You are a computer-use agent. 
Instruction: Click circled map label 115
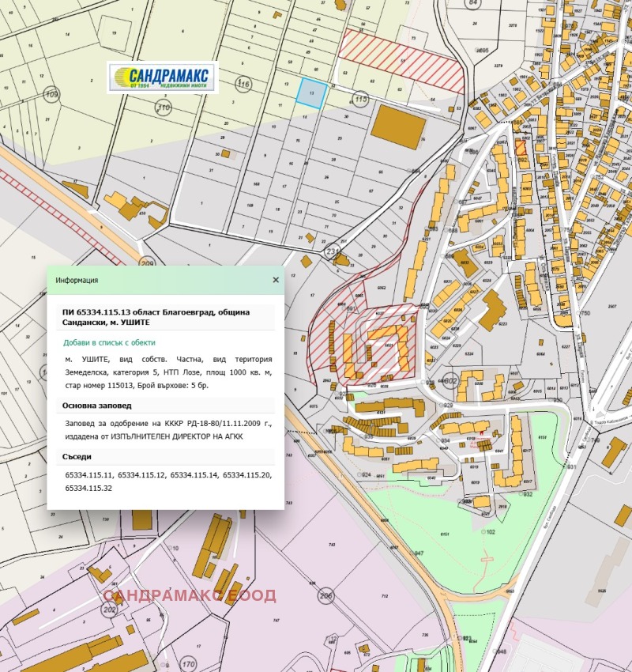coord(361,99)
